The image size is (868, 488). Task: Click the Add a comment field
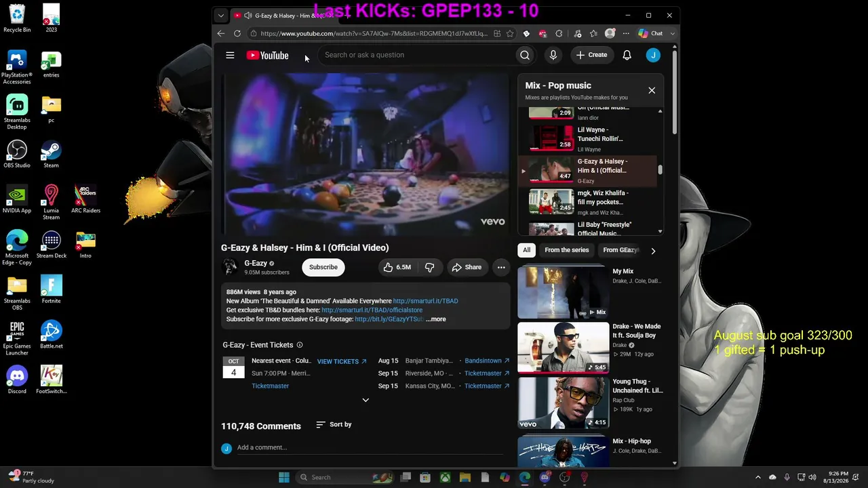371,447
